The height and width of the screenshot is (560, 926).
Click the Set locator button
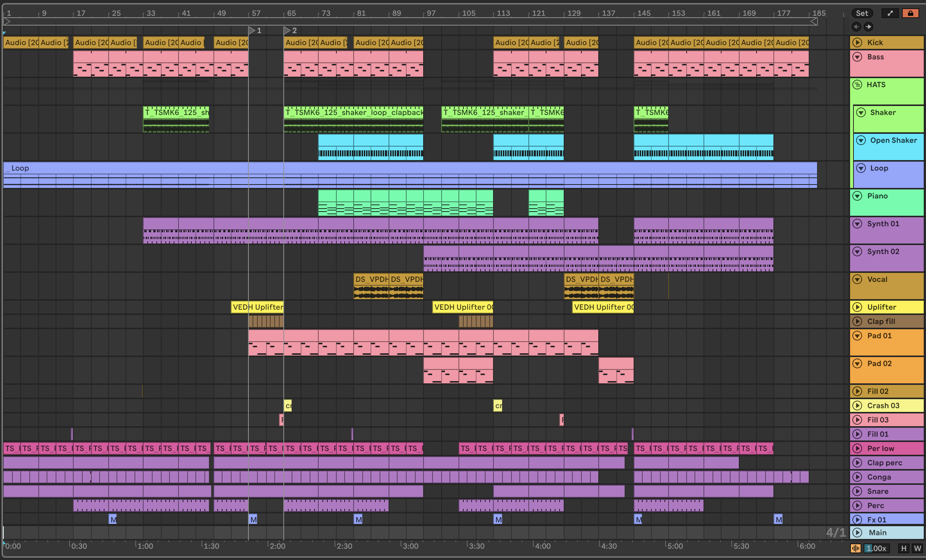pyautogui.click(x=862, y=13)
